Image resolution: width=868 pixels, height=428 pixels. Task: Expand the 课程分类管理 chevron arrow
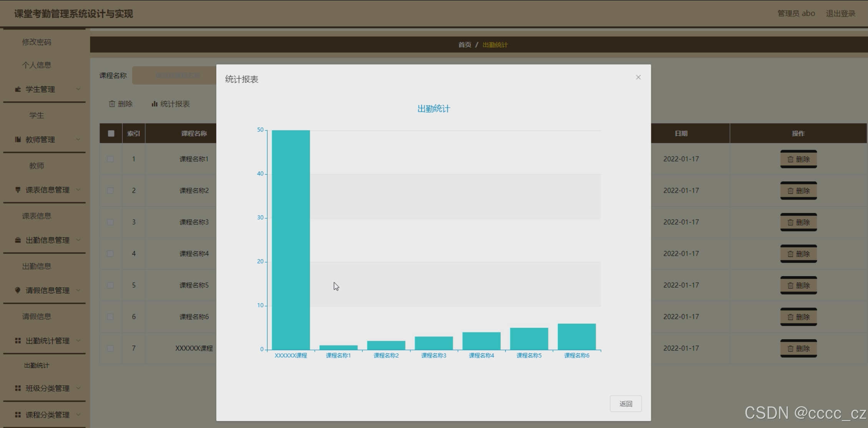tap(78, 415)
